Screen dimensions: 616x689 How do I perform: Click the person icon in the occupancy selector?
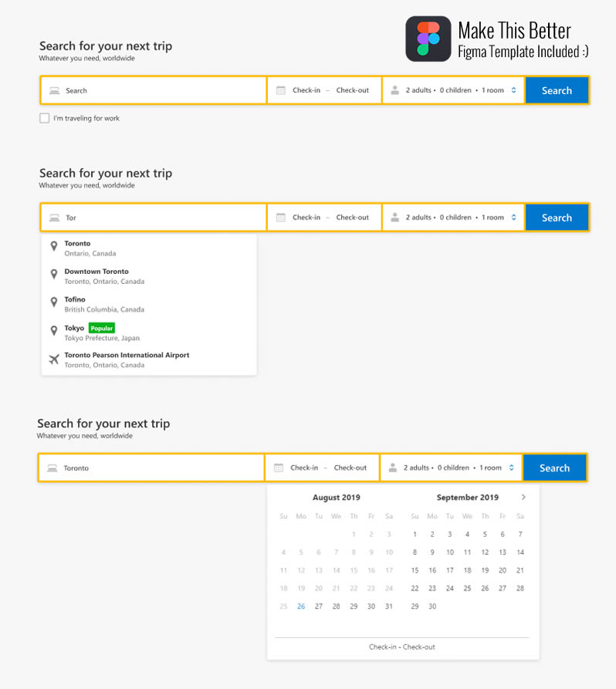[x=393, y=90]
